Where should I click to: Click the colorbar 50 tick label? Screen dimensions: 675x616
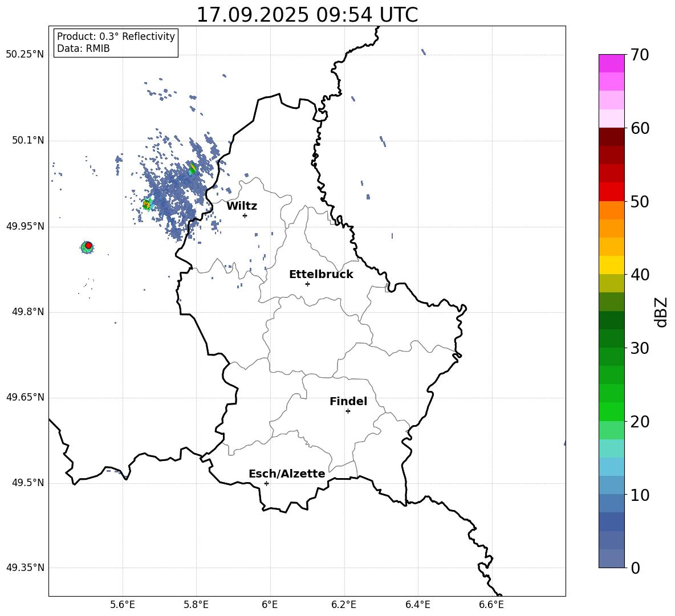pyautogui.click(x=640, y=201)
